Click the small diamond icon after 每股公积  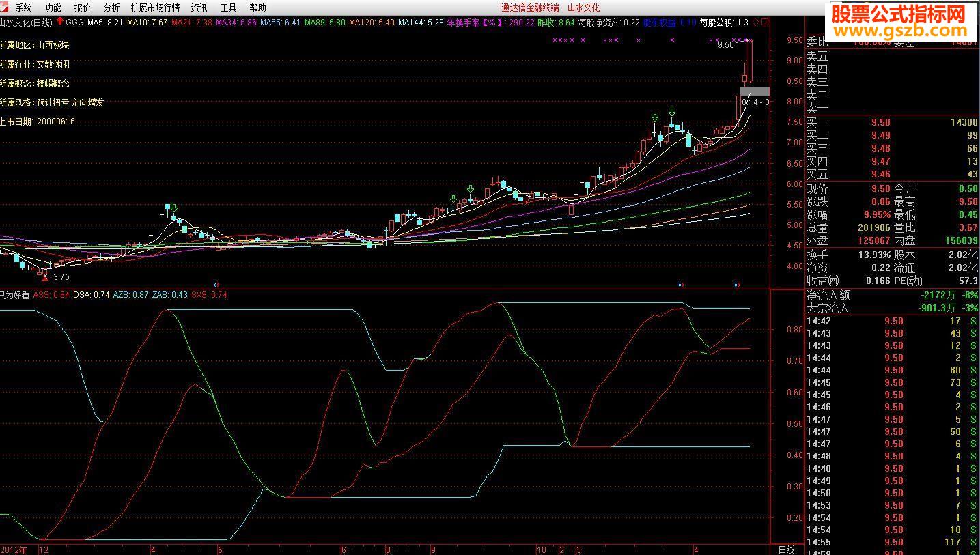click(757, 22)
